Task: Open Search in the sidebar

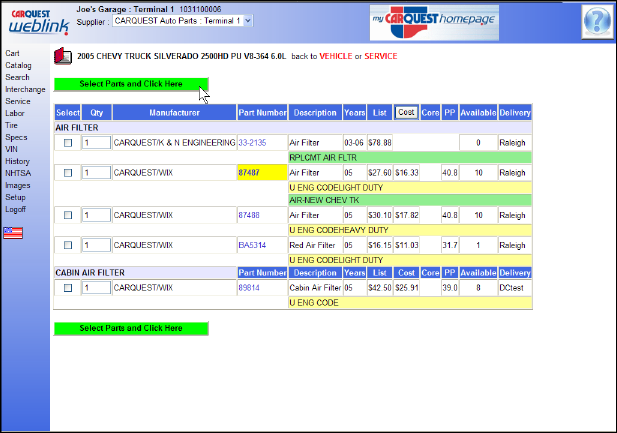Action: point(17,77)
